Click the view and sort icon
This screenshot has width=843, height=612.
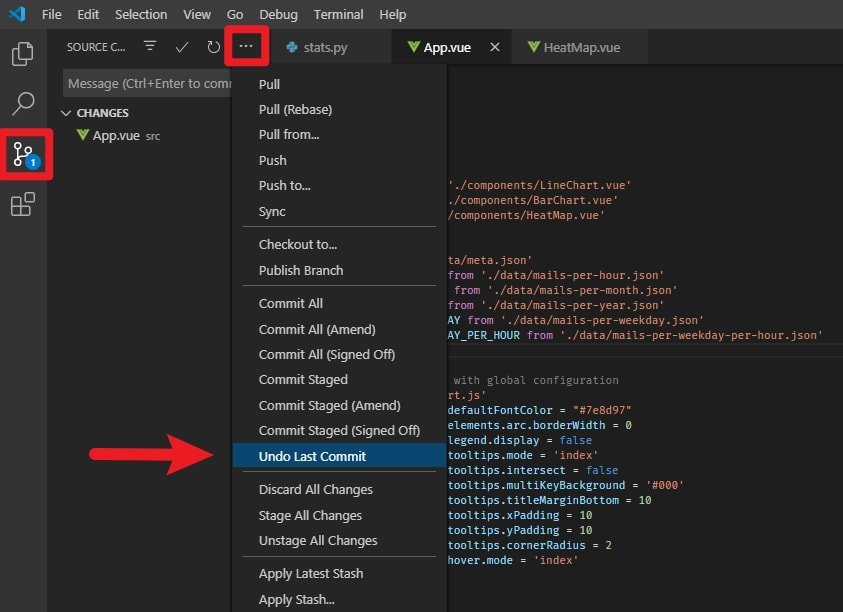coord(148,46)
